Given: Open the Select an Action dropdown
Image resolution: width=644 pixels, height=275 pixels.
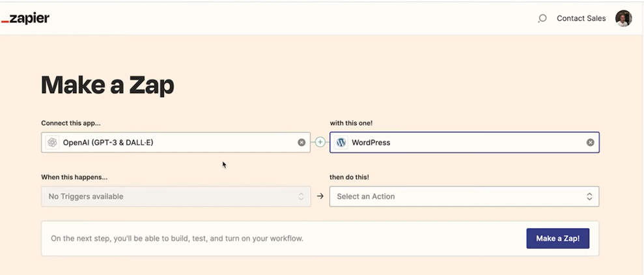Looking at the screenshot, I should (x=464, y=197).
